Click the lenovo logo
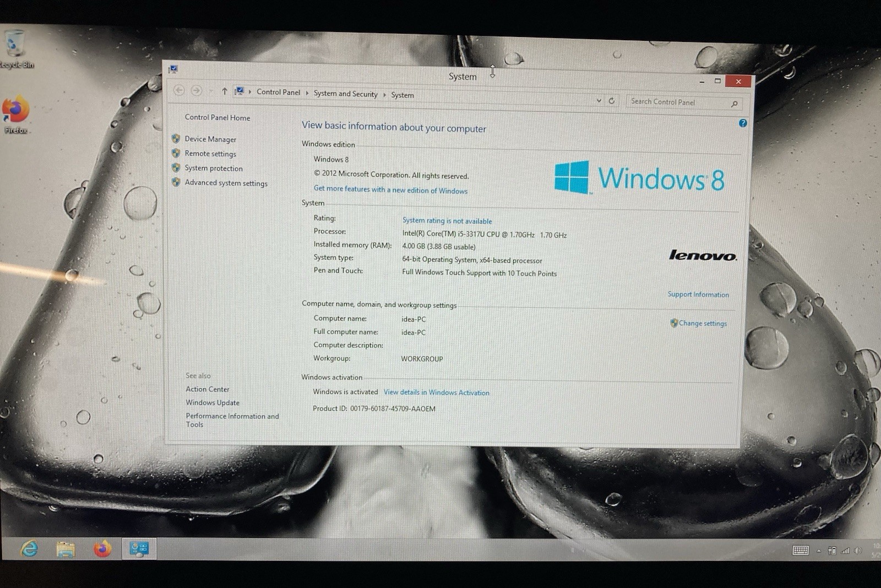Screen dimensions: 881x588 703,255
